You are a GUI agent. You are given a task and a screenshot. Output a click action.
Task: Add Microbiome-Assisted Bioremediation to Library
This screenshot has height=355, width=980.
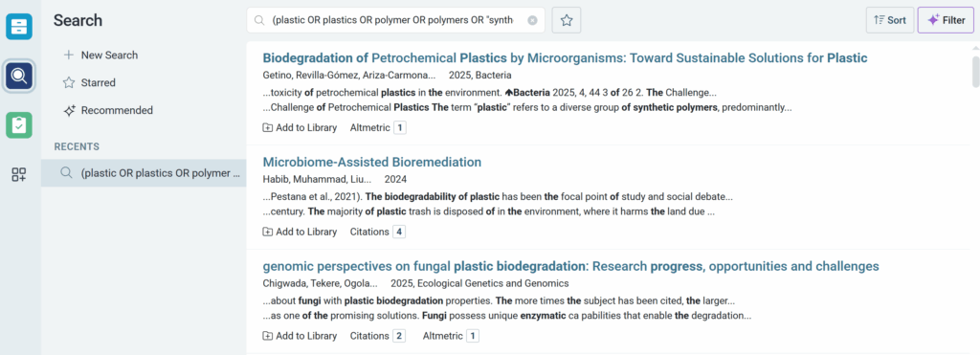click(x=300, y=232)
